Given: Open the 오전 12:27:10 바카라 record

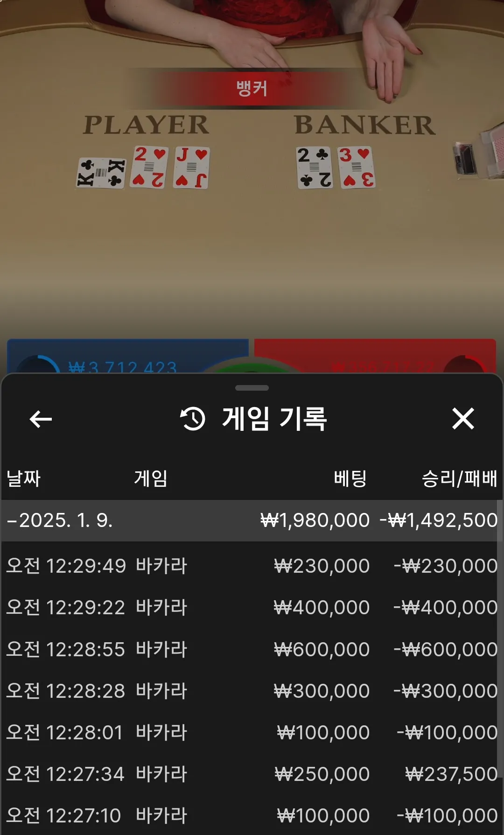Looking at the screenshot, I should [x=251, y=815].
